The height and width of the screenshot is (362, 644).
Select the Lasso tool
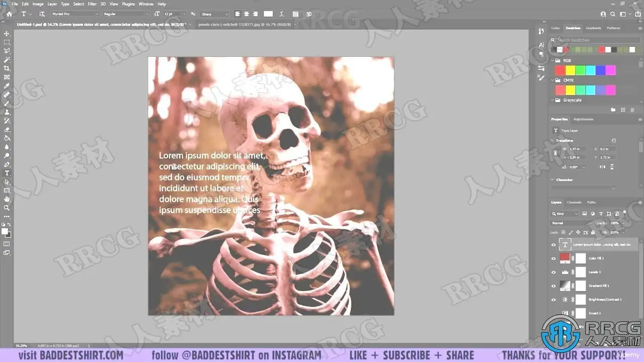7,51
